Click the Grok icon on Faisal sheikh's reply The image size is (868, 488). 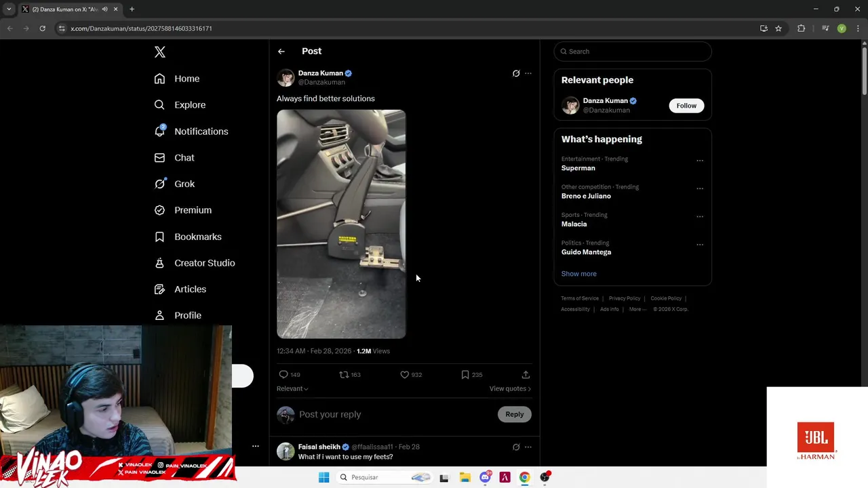[516, 447]
